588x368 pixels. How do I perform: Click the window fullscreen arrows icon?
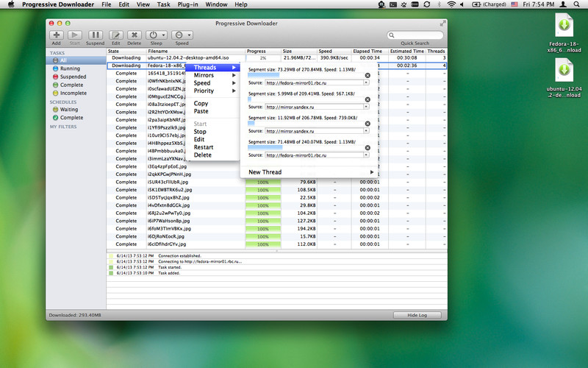point(443,24)
